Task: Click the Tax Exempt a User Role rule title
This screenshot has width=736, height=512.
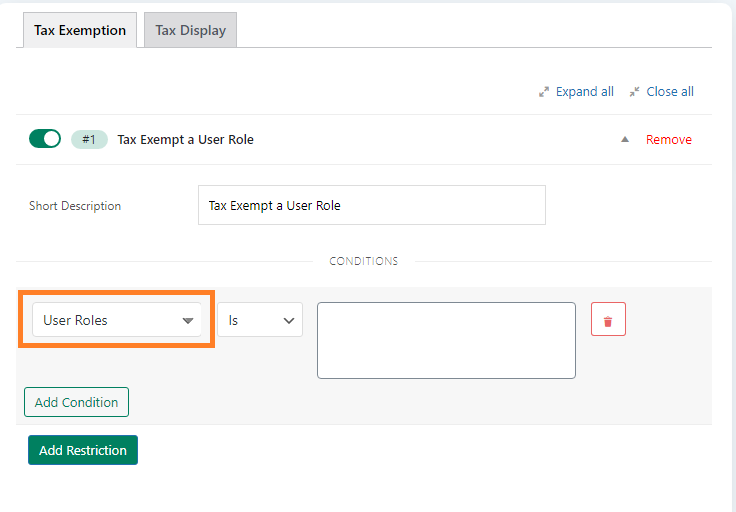Action: pos(185,139)
